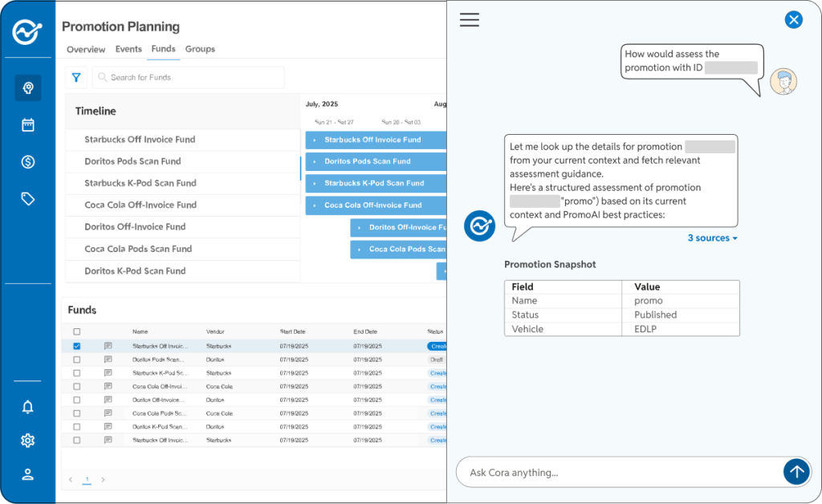Open notes icon for Coca Cola Pods Sc row

pyautogui.click(x=108, y=413)
